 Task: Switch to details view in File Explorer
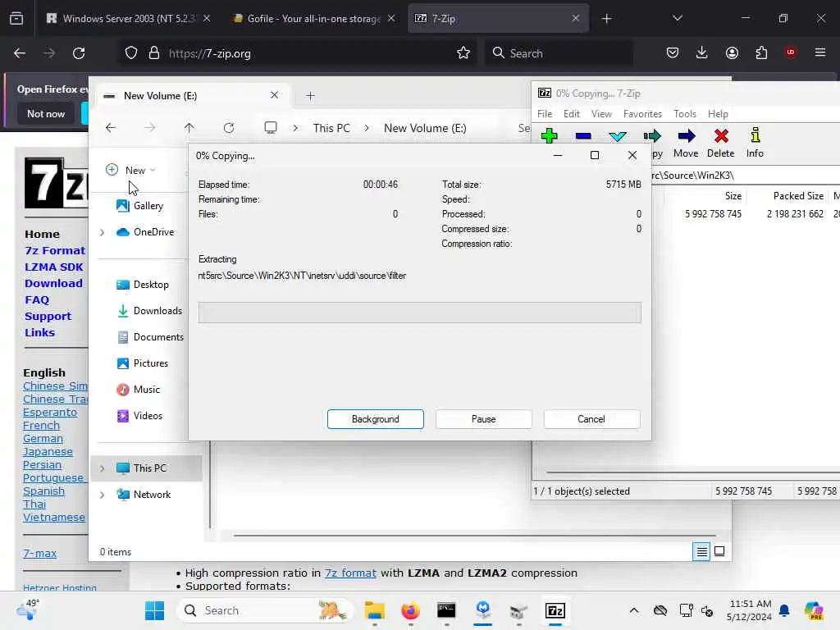point(702,551)
